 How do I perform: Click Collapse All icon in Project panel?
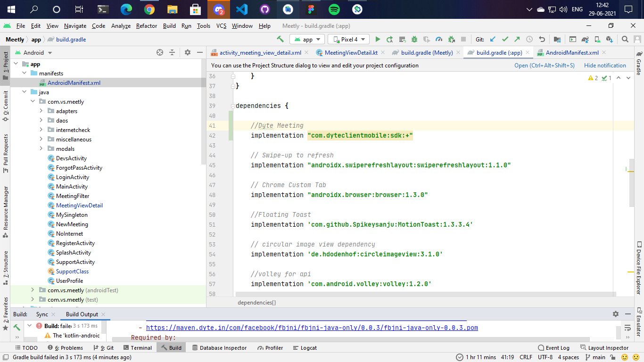172,52
